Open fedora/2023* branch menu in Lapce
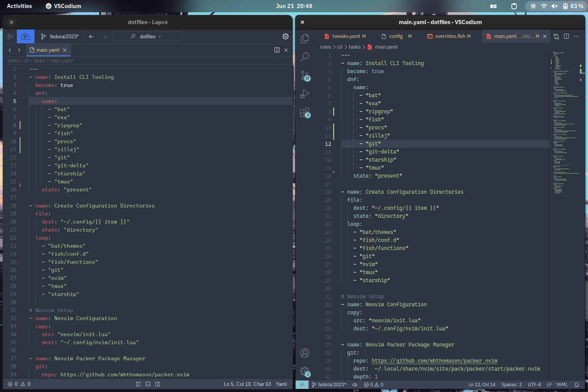Screen dimensions: 588x392 tap(60, 36)
